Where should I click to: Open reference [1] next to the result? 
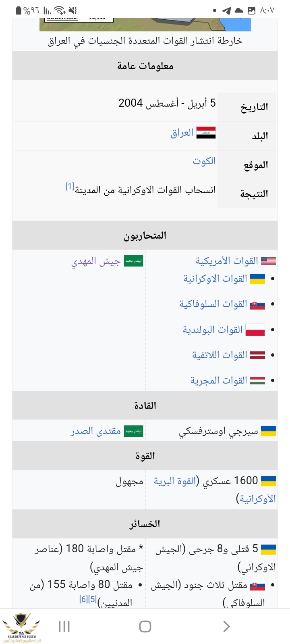[70, 186]
